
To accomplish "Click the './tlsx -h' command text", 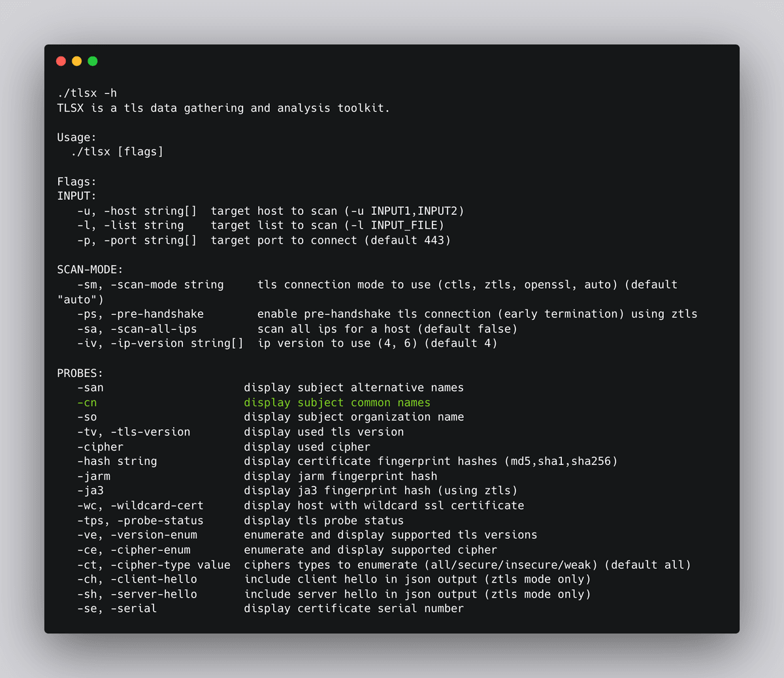I will point(86,93).
